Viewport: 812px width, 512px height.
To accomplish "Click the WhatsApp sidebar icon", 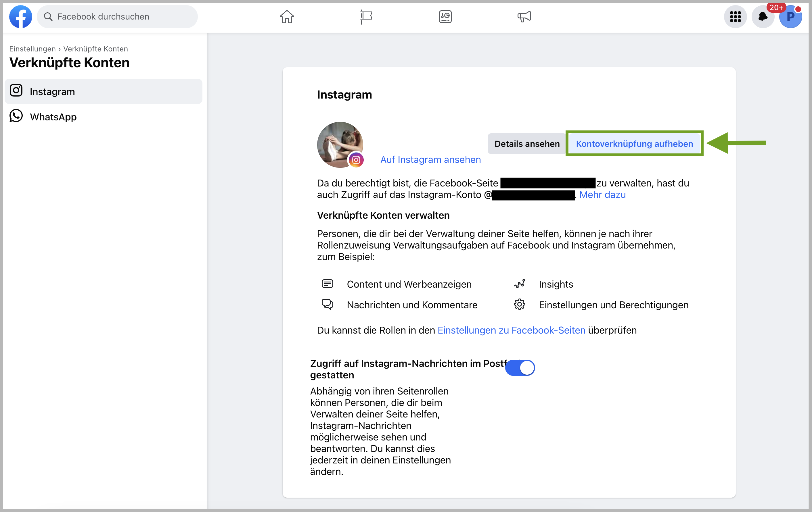I will (16, 116).
